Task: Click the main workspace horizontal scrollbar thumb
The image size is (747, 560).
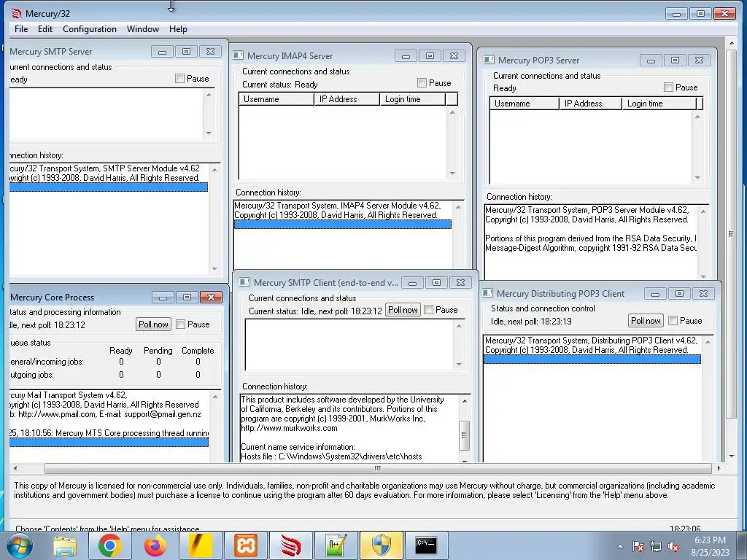Action: [x=378, y=468]
